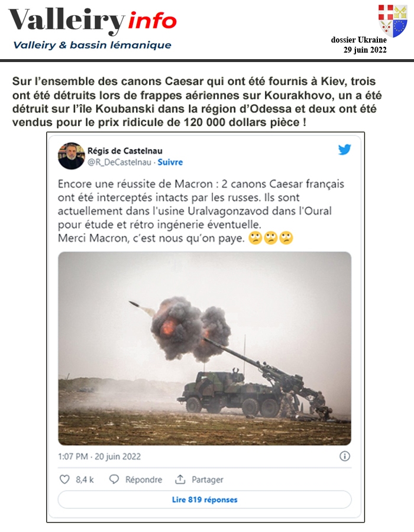Click the Répondre label
This screenshot has height=532, width=414.
tap(144, 479)
